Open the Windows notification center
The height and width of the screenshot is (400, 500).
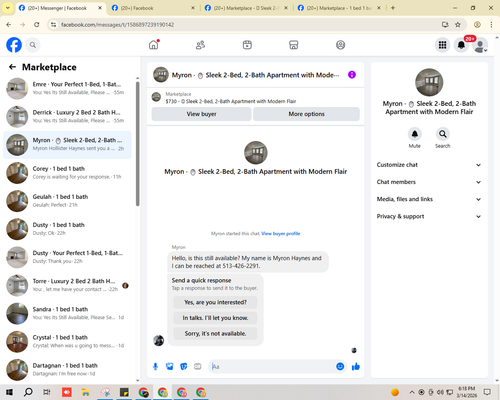[x=487, y=392]
